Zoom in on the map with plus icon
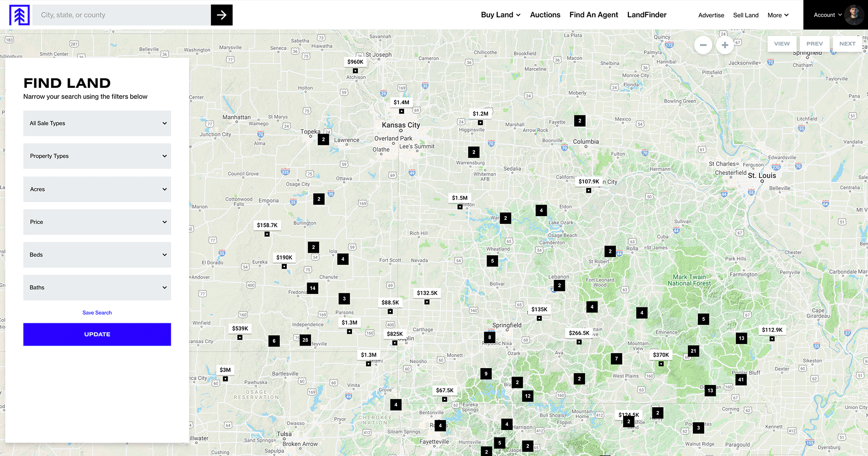868x456 pixels. [725, 45]
